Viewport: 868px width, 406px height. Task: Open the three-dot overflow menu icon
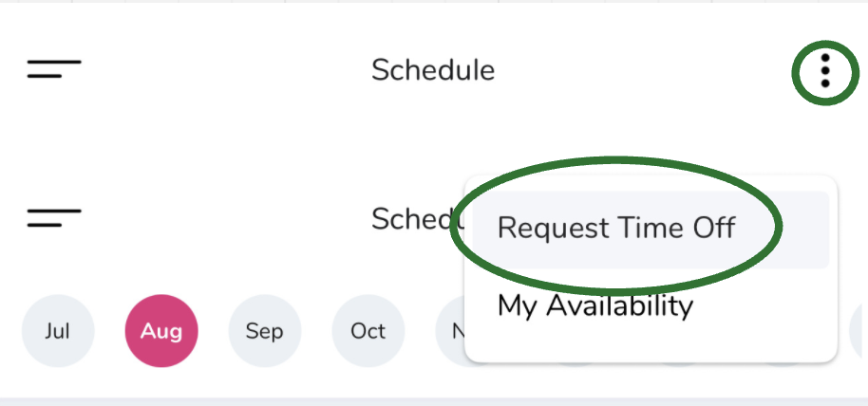coord(825,71)
